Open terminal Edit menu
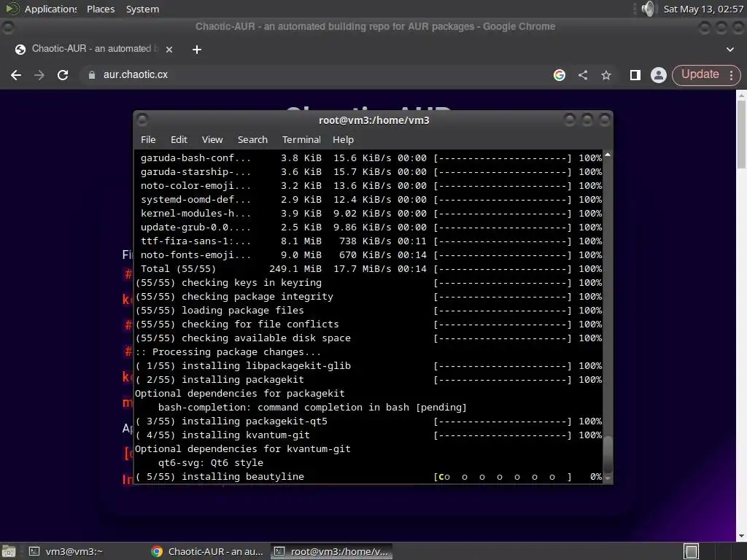The image size is (747, 560). (x=179, y=139)
